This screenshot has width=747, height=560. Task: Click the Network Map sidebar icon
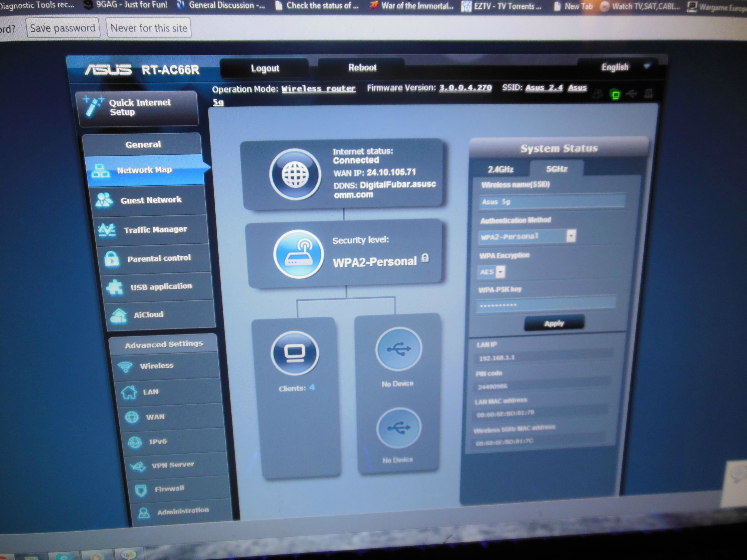click(x=101, y=171)
